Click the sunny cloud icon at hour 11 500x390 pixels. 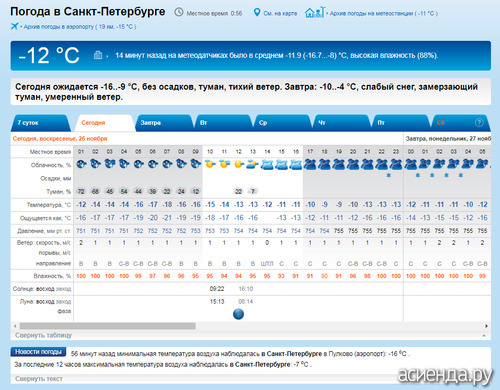point(224,164)
